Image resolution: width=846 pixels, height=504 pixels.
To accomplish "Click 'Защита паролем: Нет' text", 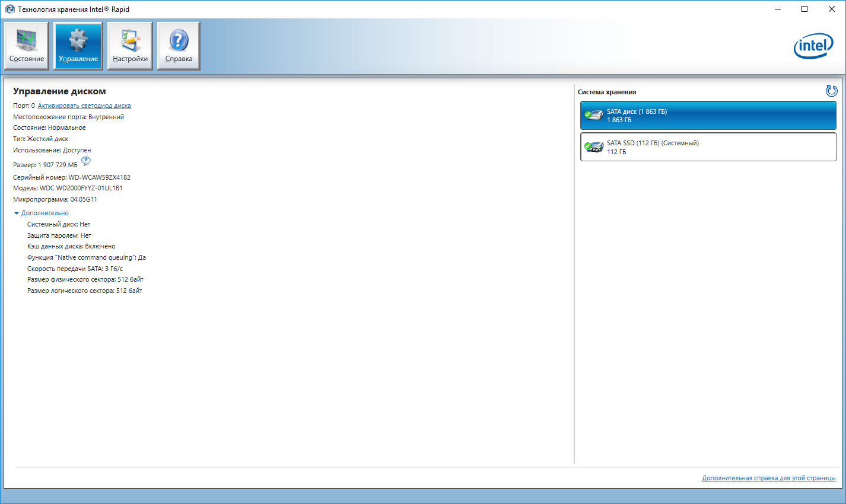I will 59,235.
